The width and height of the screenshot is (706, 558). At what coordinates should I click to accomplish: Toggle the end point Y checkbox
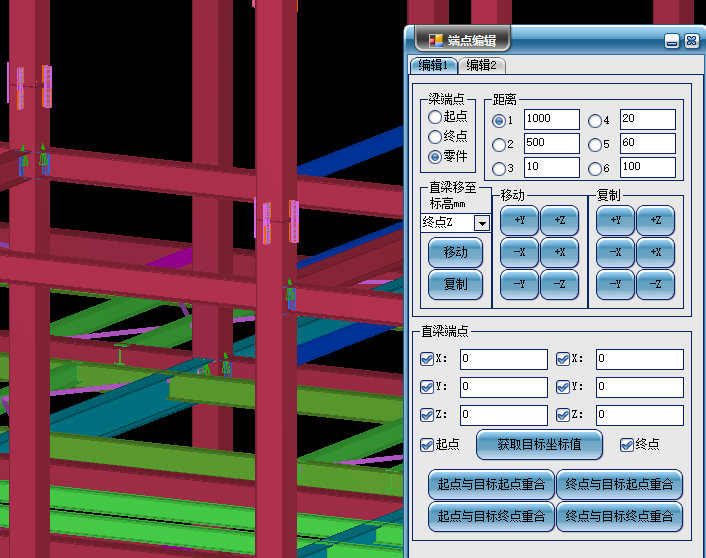[x=563, y=387]
